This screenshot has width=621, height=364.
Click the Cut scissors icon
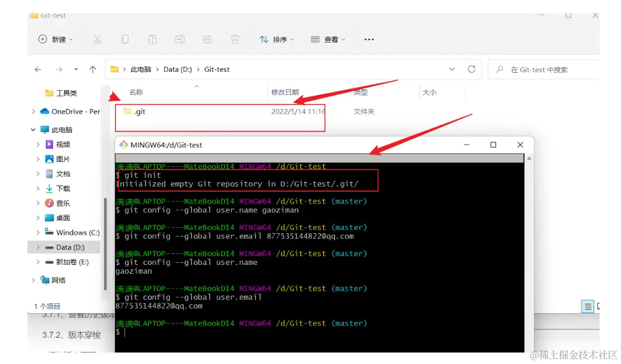coord(97,39)
